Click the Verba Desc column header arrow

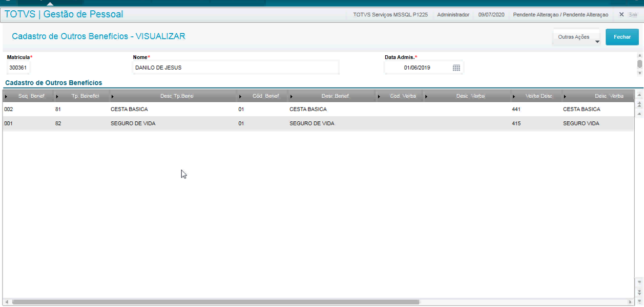click(x=514, y=96)
